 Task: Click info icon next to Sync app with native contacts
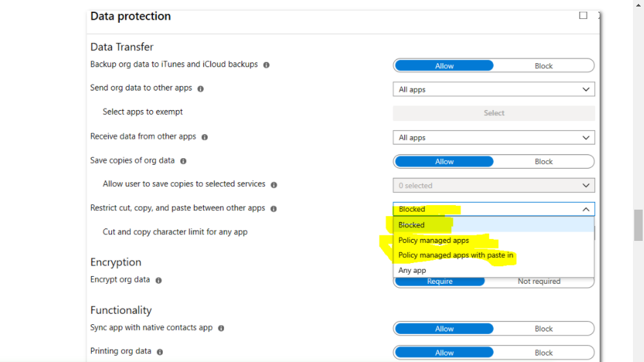tap(221, 328)
